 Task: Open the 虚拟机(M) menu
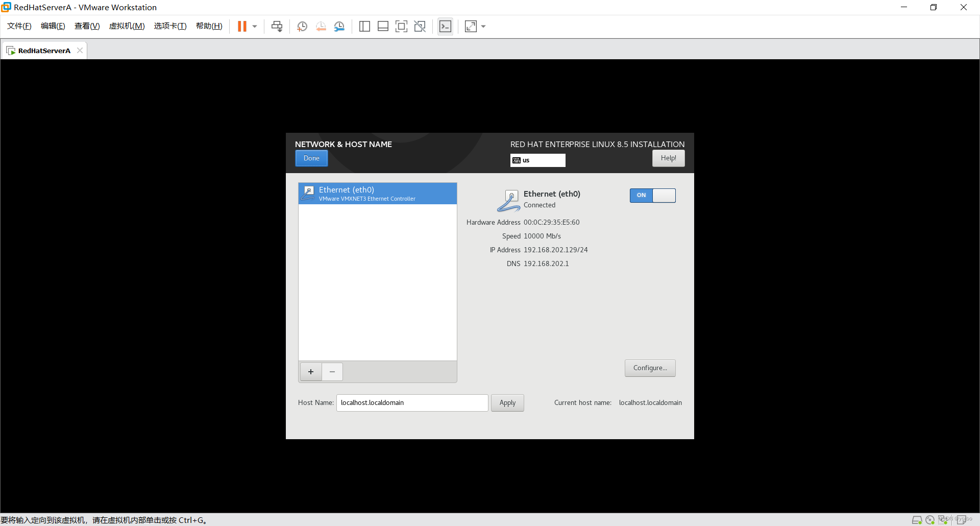point(127,26)
